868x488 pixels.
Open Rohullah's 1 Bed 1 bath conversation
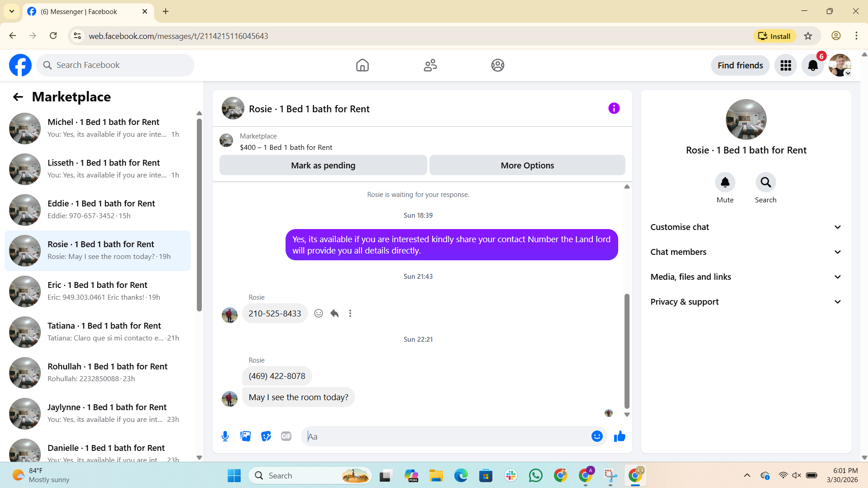coord(97,373)
